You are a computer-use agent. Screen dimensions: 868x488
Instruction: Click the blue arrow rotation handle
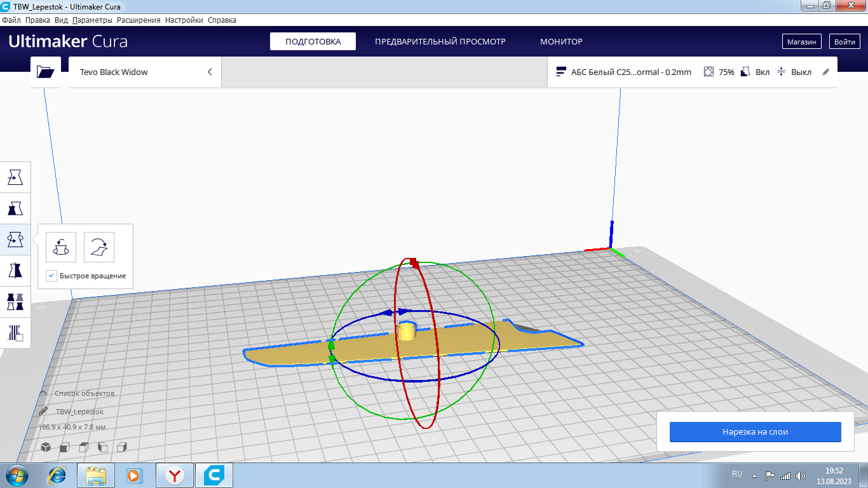[x=395, y=312]
